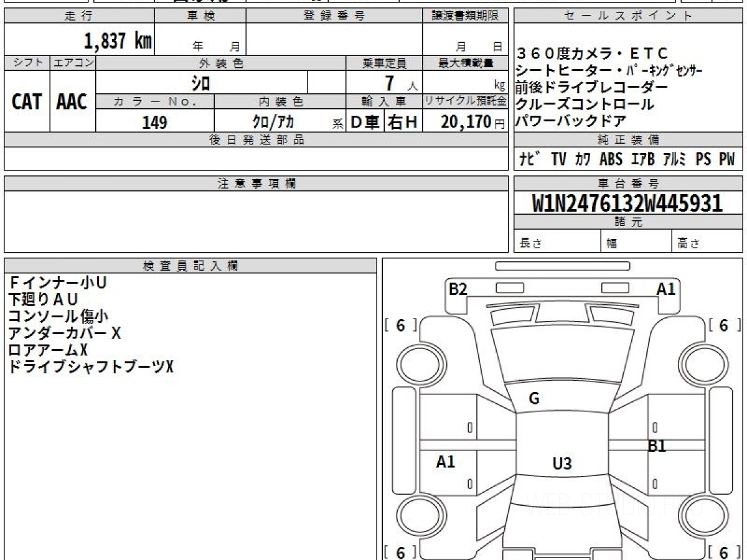This screenshot has height=560, width=747.
Task: Select パワーバックドア line
Action: coord(571,121)
